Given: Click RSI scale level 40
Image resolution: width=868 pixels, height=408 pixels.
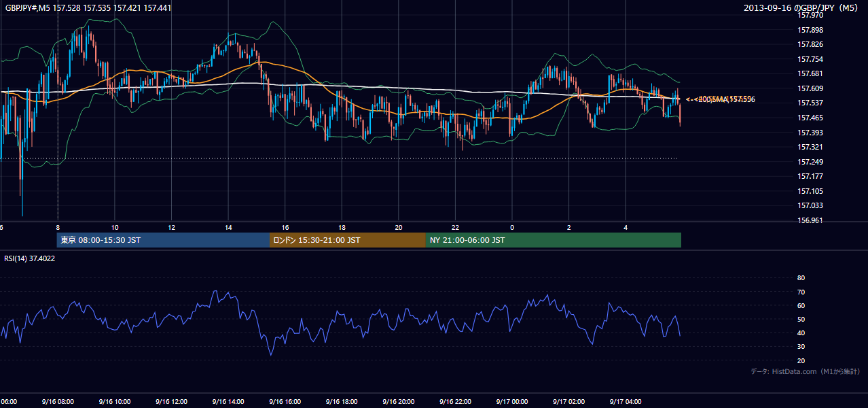Looking at the screenshot, I should (801, 333).
